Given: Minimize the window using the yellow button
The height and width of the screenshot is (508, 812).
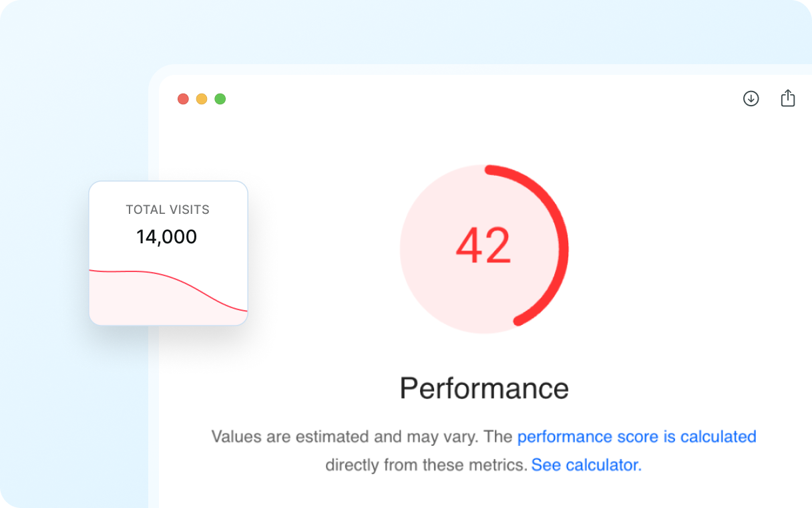Looking at the screenshot, I should (202, 99).
